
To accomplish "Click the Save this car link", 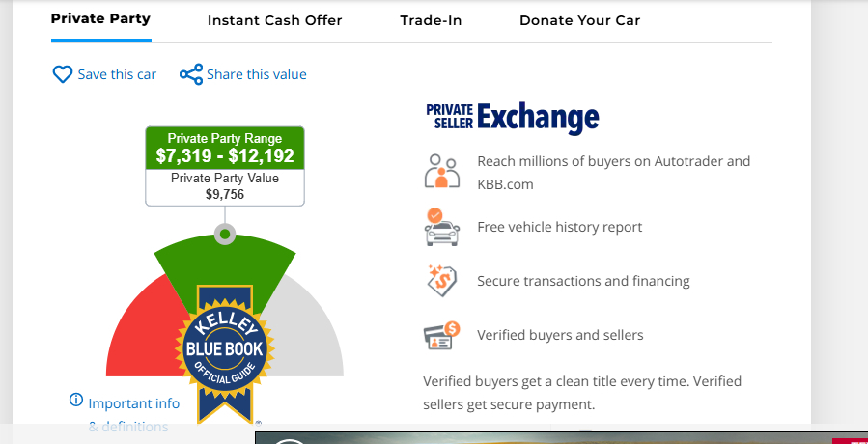I will pyautogui.click(x=117, y=74).
